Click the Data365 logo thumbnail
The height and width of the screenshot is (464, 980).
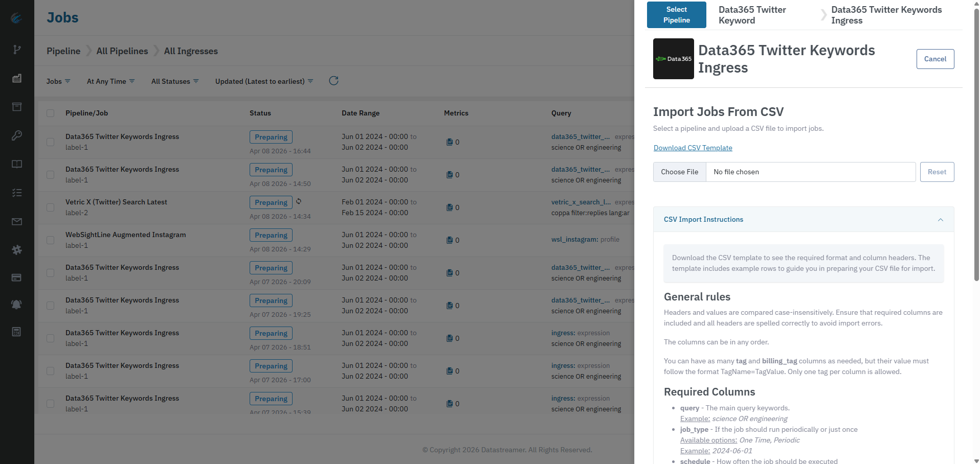coord(673,59)
